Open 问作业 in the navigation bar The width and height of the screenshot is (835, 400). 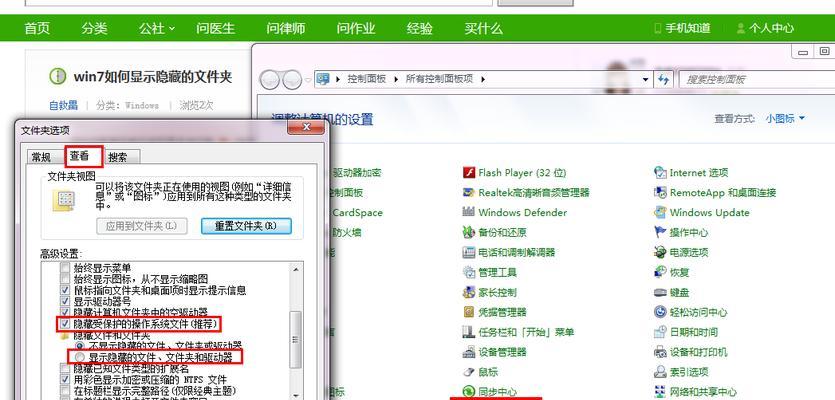[356, 28]
